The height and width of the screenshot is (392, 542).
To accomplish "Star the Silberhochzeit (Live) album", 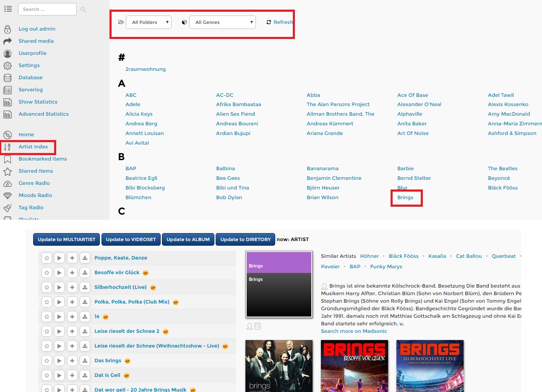I will coord(47,287).
